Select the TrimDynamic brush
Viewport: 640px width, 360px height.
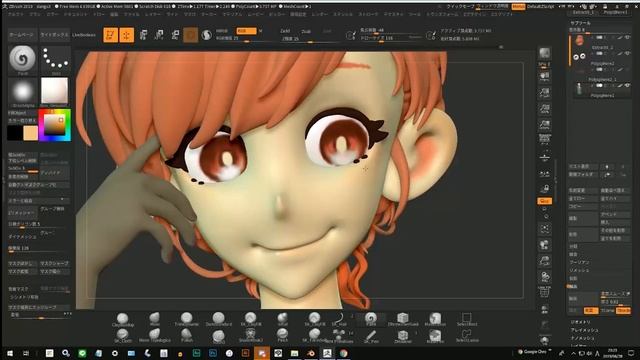coord(187,320)
